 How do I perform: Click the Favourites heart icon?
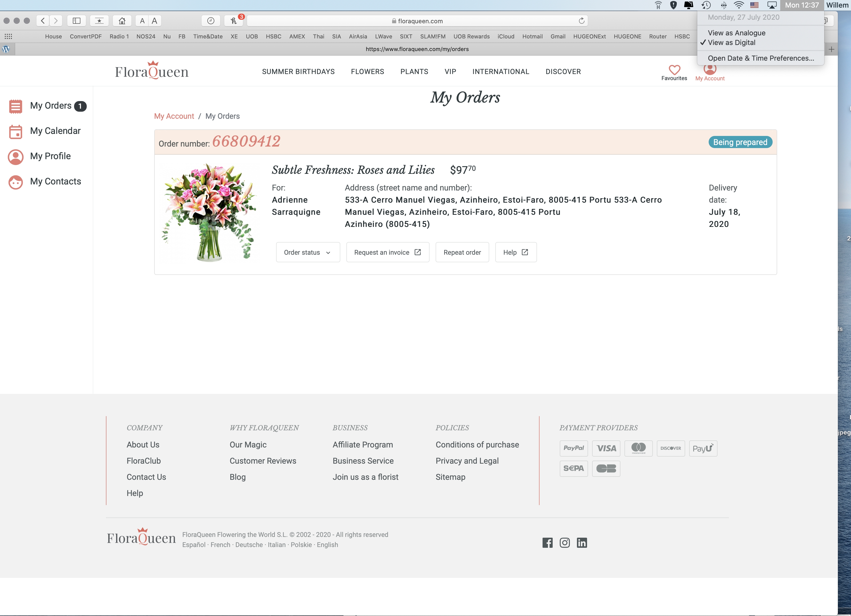(x=674, y=70)
